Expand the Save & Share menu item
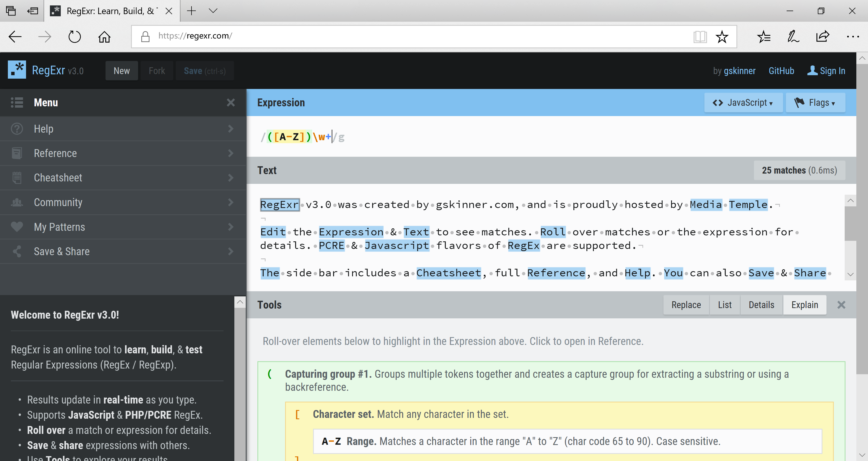The width and height of the screenshot is (868, 461). [231, 251]
